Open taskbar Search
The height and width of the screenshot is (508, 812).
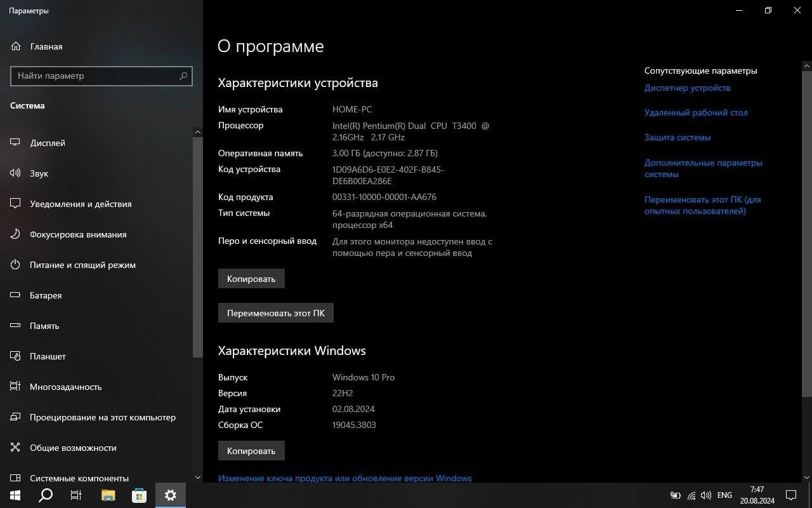point(46,495)
